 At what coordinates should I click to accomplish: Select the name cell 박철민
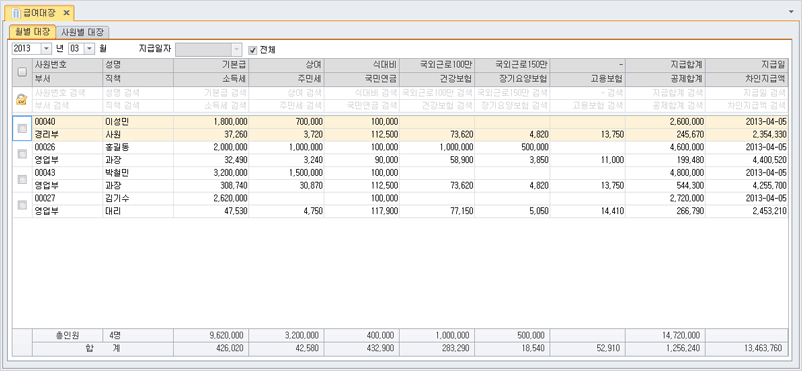[x=138, y=173]
